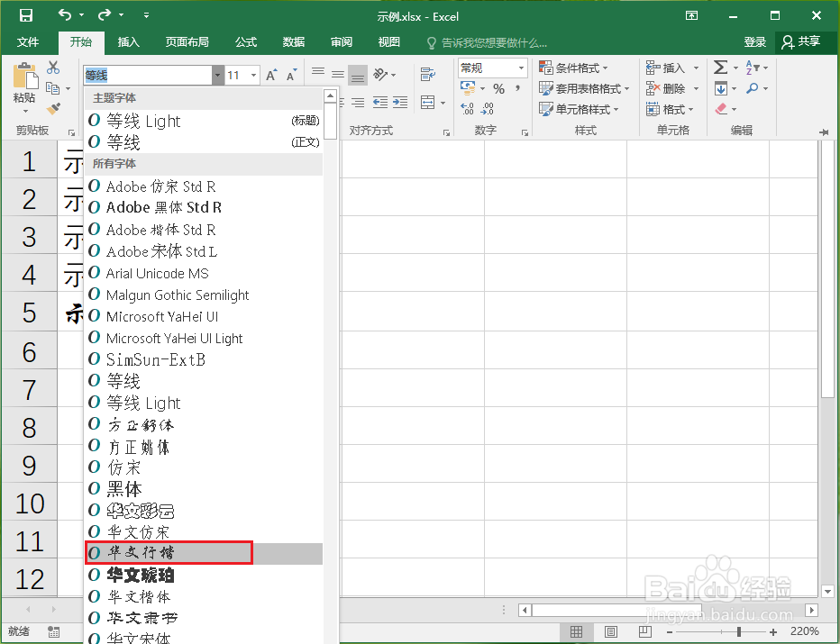Select 华文行楷 font in list
Image resolution: width=840 pixels, height=644 pixels.
point(205,553)
